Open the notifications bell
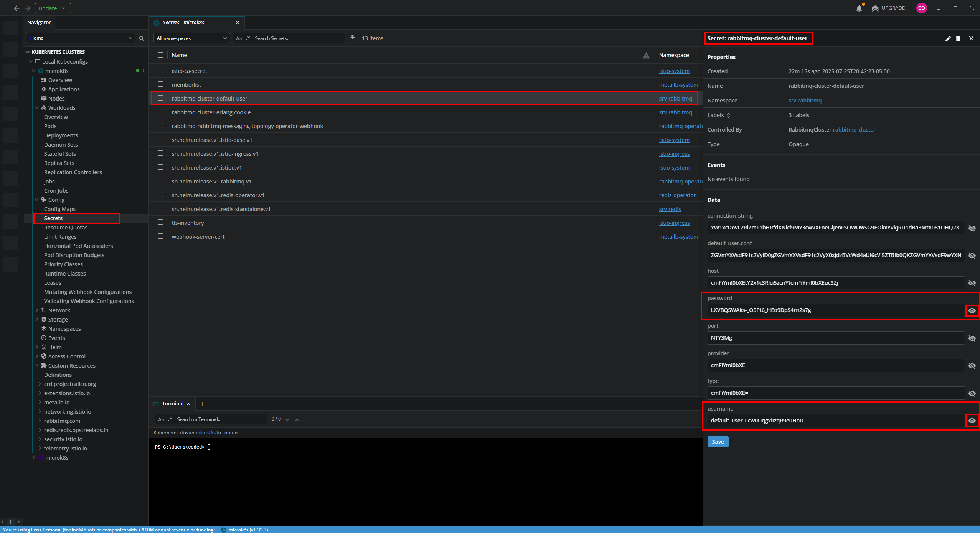Screen dimensions: 980x533 click(x=859, y=8)
